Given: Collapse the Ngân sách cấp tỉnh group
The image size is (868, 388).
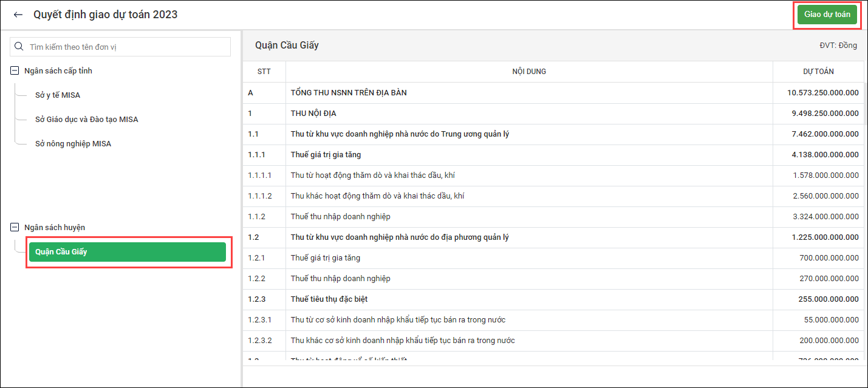Looking at the screenshot, I should [x=15, y=71].
